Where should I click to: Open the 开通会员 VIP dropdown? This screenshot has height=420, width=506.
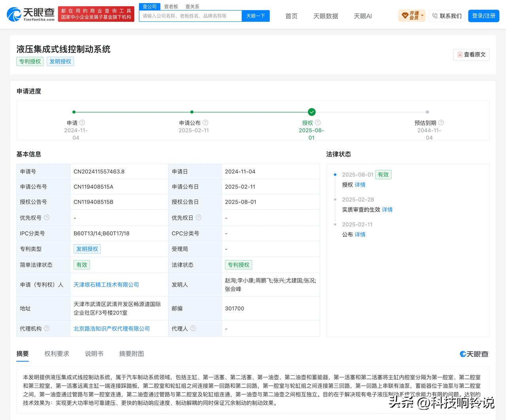click(x=412, y=16)
